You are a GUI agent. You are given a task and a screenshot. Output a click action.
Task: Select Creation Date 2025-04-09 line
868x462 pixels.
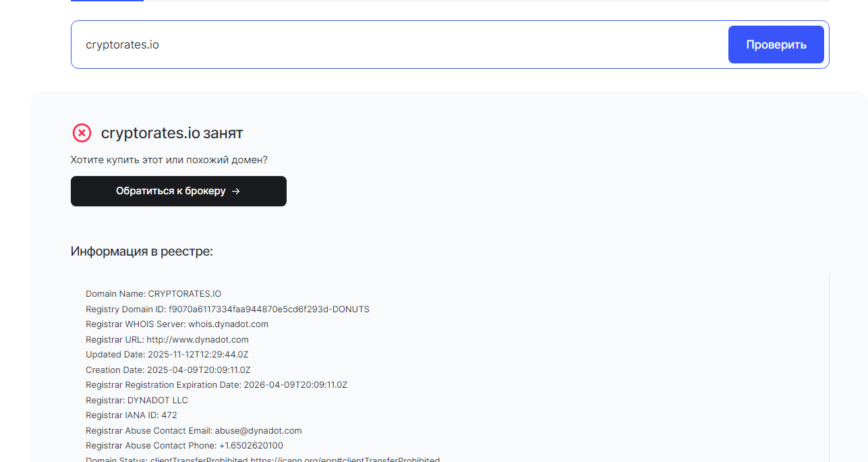pyautogui.click(x=168, y=370)
